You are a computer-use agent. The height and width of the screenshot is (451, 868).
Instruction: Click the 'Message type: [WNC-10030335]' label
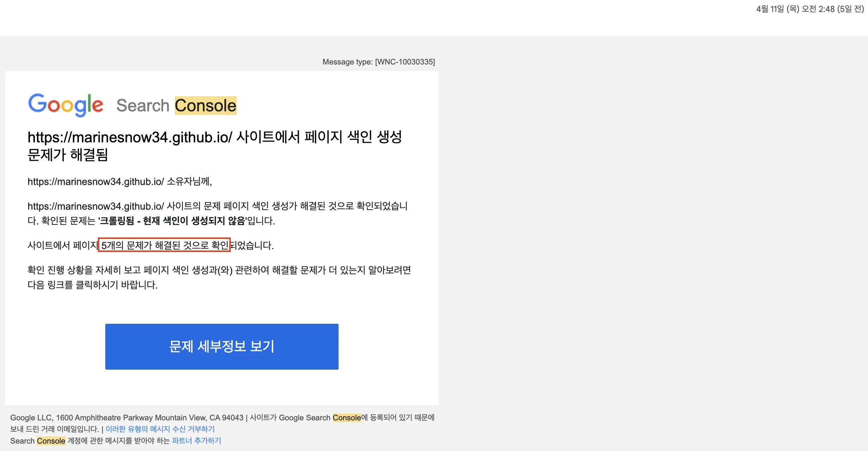[379, 62]
